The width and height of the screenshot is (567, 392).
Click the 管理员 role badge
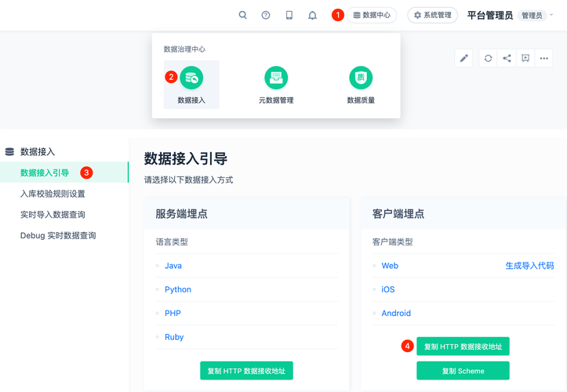(532, 16)
